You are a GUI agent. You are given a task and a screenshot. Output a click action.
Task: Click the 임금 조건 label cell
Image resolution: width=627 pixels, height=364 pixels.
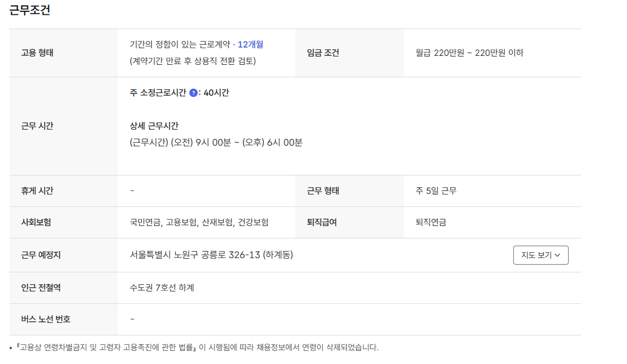click(323, 53)
